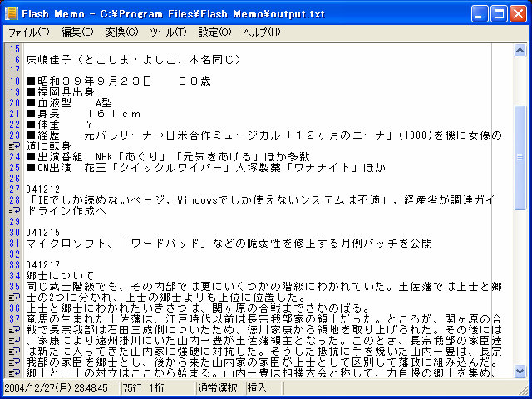The image size is (532, 399).
Task: Click the Flash Memo title bar app icon
Action: coord(12,12)
